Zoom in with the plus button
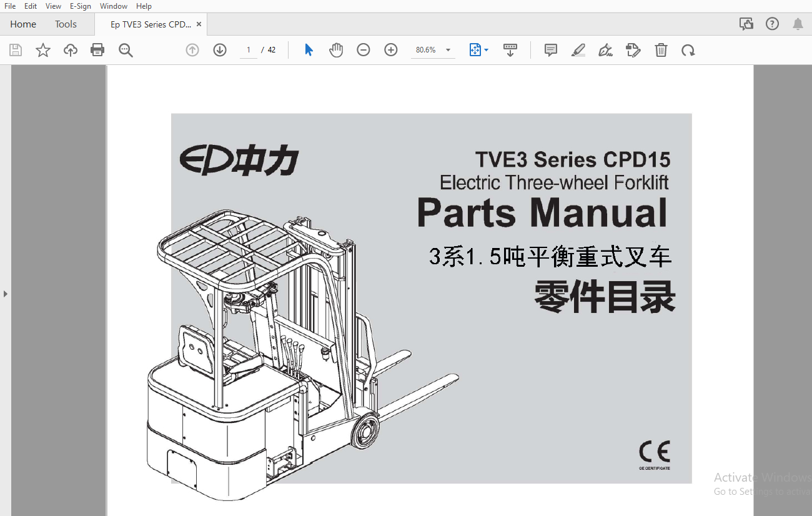The height and width of the screenshot is (516, 812). [x=391, y=50]
